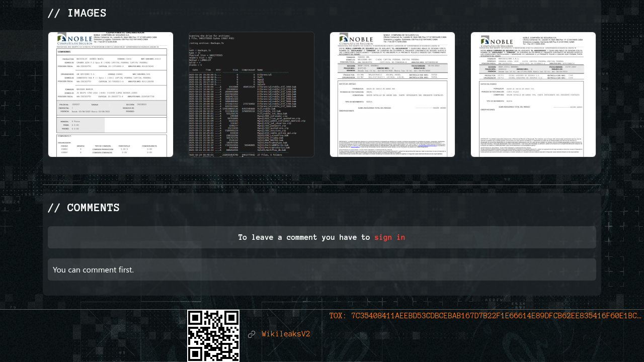Open the third Noble document thumbnail
Image resolution: width=644 pixels, height=362 pixels.
[392, 95]
